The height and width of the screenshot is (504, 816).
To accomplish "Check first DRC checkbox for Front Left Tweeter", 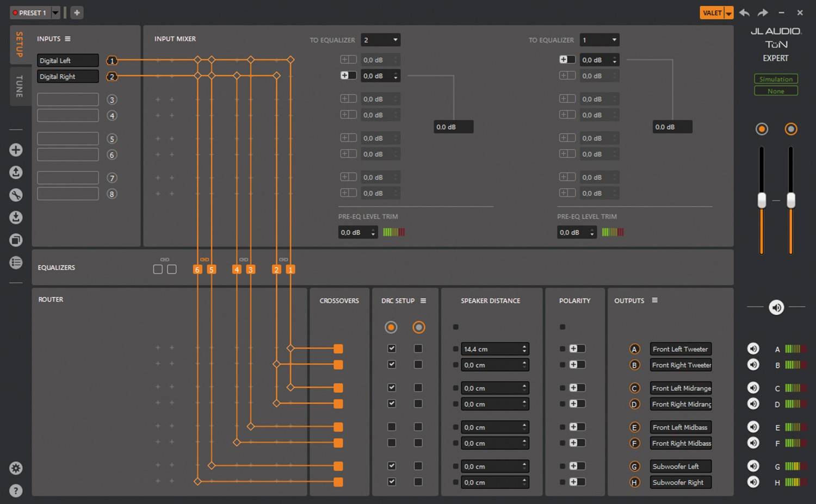I will pyautogui.click(x=392, y=349).
